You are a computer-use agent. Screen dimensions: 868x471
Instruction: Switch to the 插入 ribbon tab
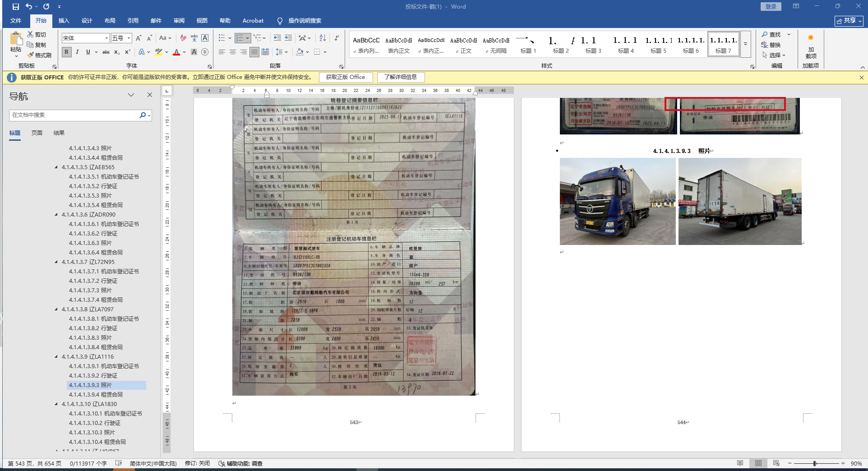pyautogui.click(x=64, y=21)
